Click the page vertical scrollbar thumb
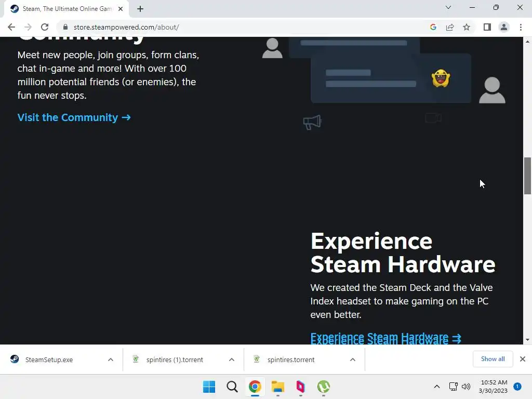Screen dimensions: 532x399 527,176
